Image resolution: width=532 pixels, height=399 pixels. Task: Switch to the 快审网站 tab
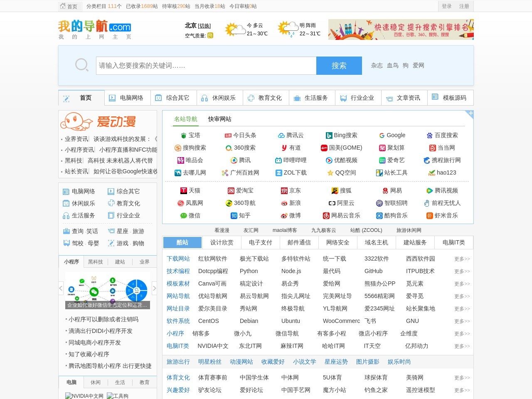220,119
